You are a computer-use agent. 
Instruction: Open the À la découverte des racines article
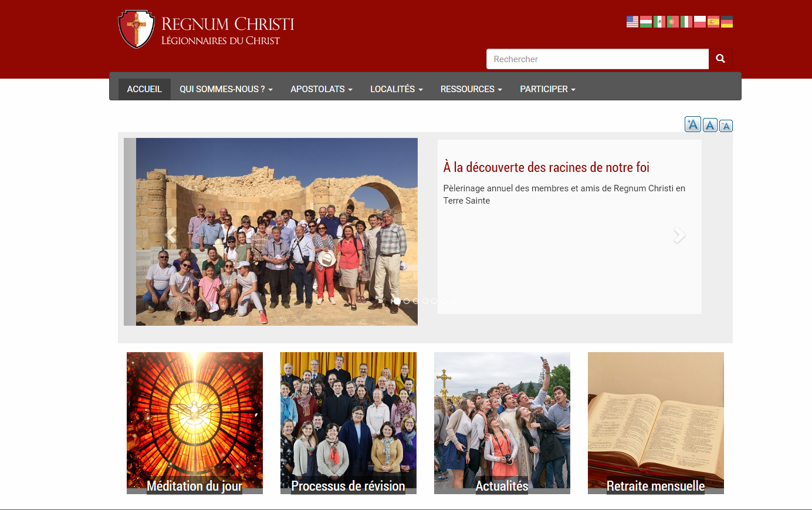[546, 167]
